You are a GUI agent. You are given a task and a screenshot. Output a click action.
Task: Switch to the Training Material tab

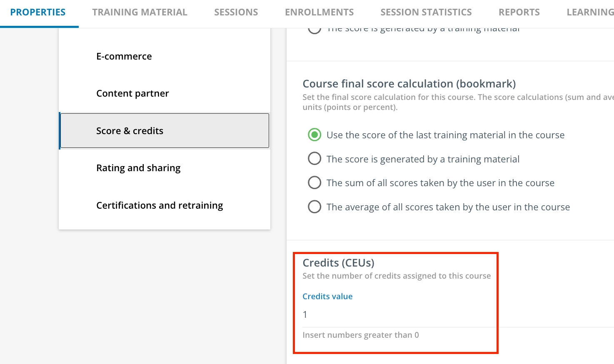pyautogui.click(x=140, y=12)
